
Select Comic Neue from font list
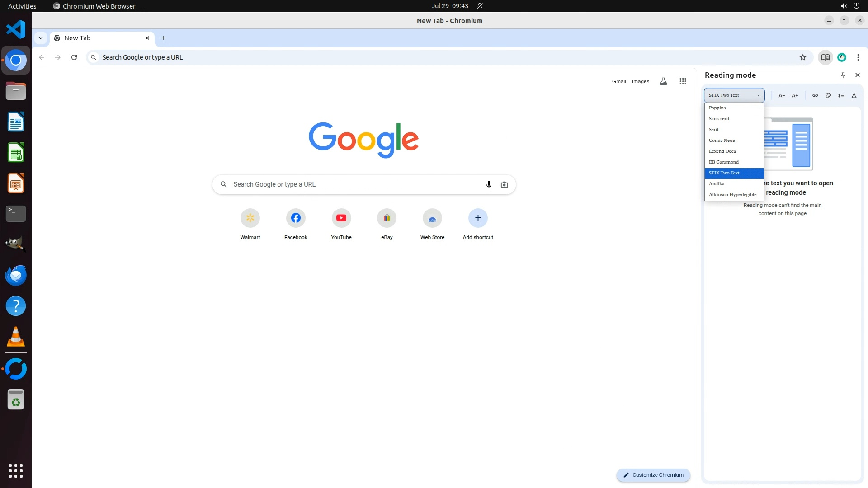[x=722, y=141]
